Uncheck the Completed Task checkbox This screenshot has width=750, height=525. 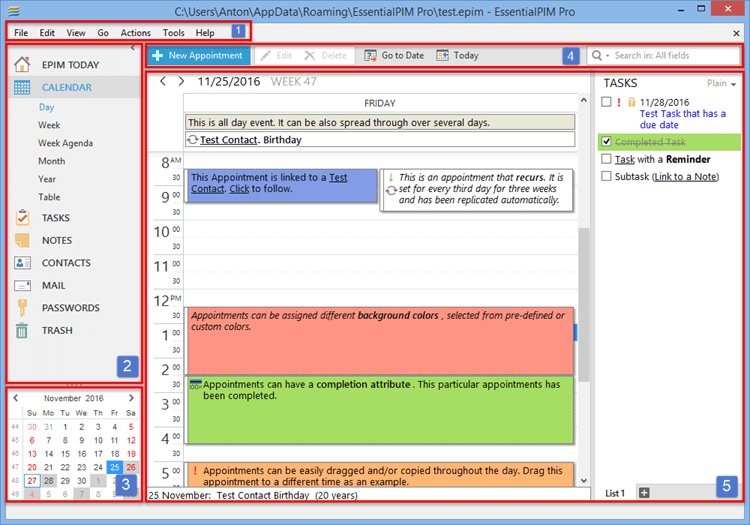click(606, 142)
